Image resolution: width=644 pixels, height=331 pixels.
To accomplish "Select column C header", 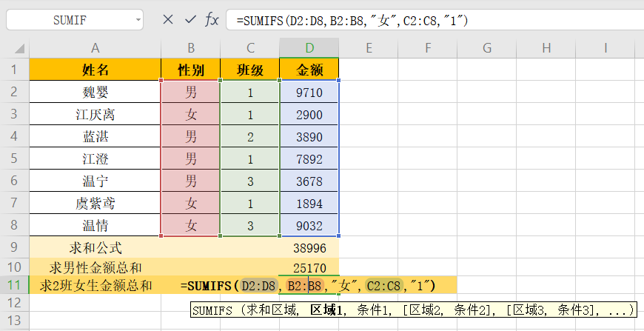I will (x=250, y=48).
